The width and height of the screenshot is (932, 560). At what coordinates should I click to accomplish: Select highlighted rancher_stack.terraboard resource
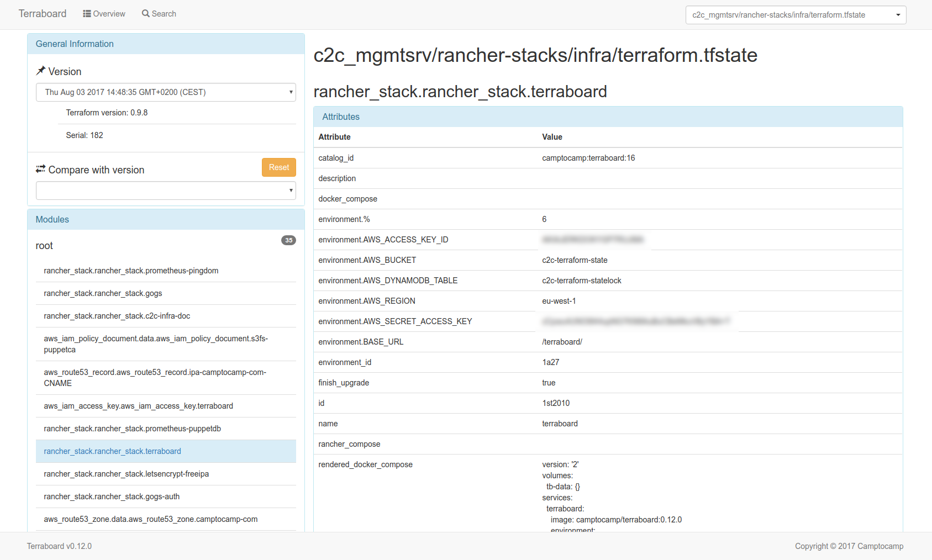[x=166, y=451]
